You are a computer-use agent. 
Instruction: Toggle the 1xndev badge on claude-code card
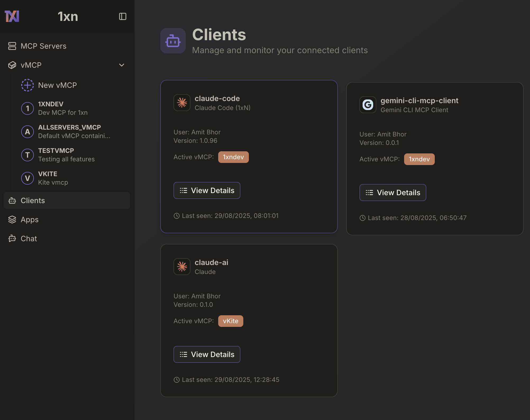pyautogui.click(x=233, y=157)
